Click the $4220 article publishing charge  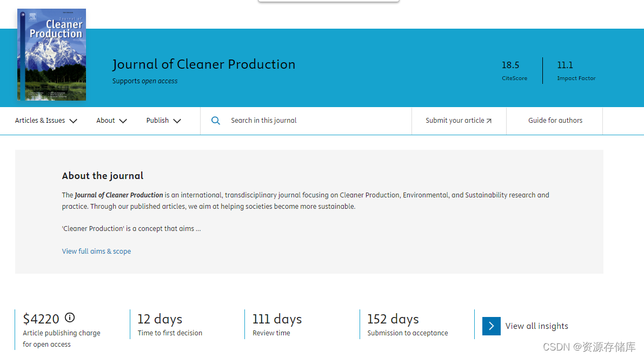(41, 319)
